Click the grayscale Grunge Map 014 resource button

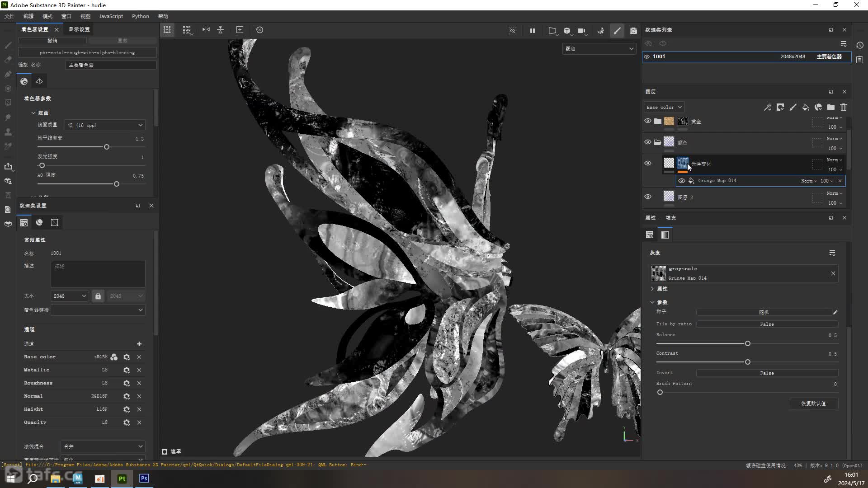click(744, 273)
